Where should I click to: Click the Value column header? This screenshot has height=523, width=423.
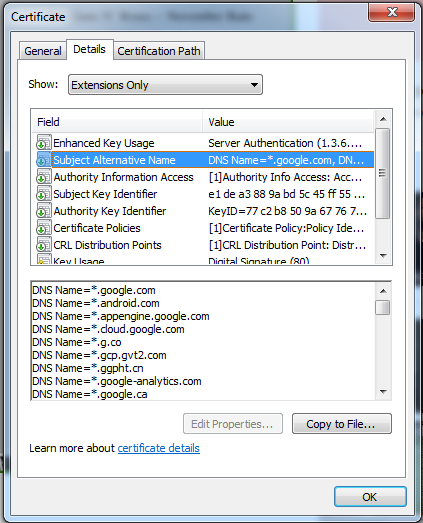click(288, 122)
